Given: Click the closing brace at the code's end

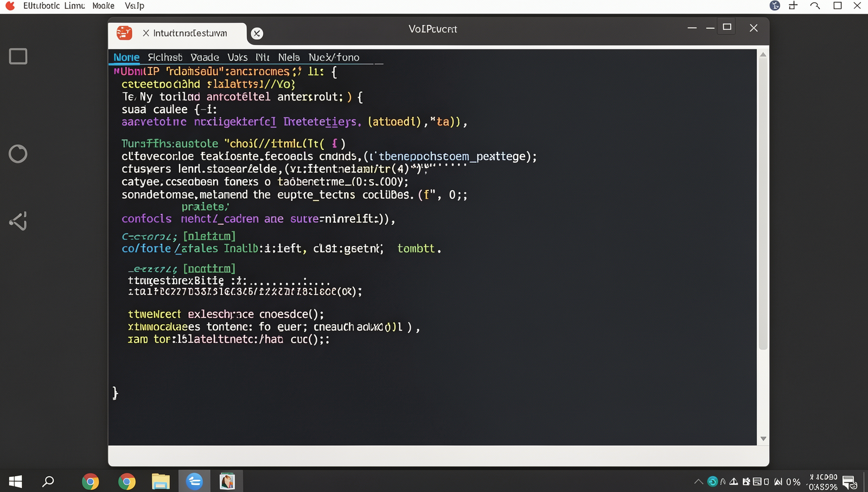Looking at the screenshot, I should pyautogui.click(x=115, y=393).
